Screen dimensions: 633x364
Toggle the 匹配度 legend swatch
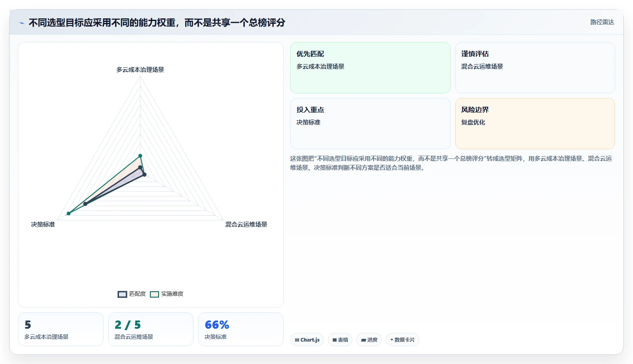(122, 294)
